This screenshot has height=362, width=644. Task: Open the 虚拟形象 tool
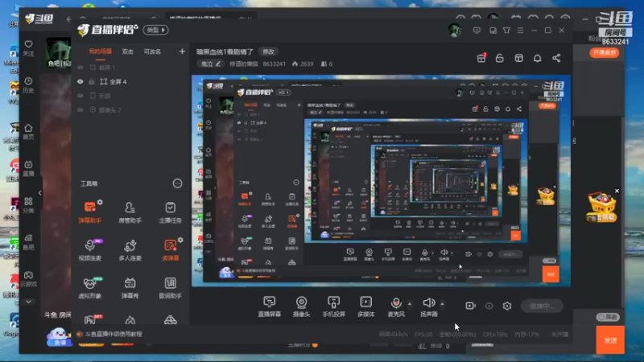(x=90, y=287)
